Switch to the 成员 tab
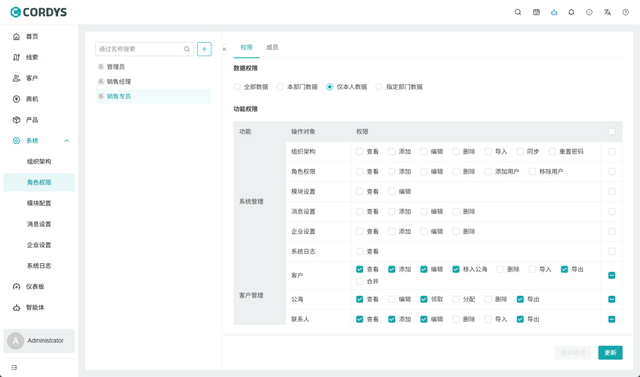Image resolution: width=640 pixels, height=377 pixels. [x=272, y=48]
